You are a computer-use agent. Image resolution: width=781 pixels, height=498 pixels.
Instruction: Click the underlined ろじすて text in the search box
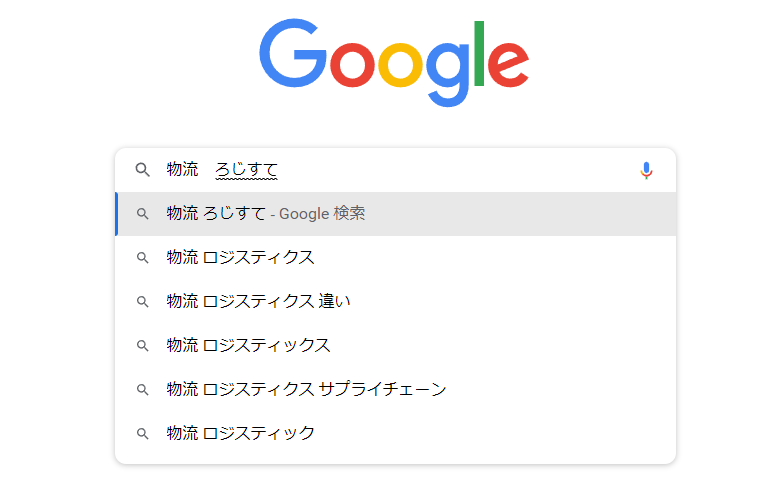tap(246, 170)
